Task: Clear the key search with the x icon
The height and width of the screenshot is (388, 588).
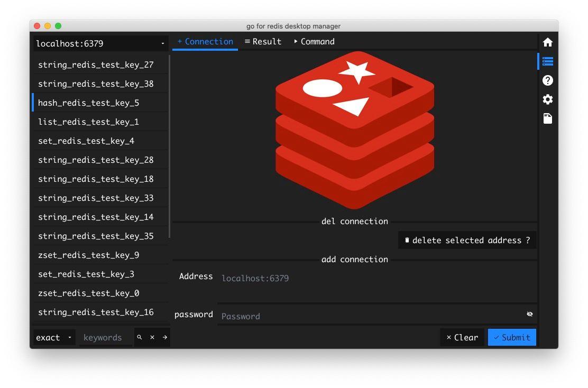Action: [152, 337]
